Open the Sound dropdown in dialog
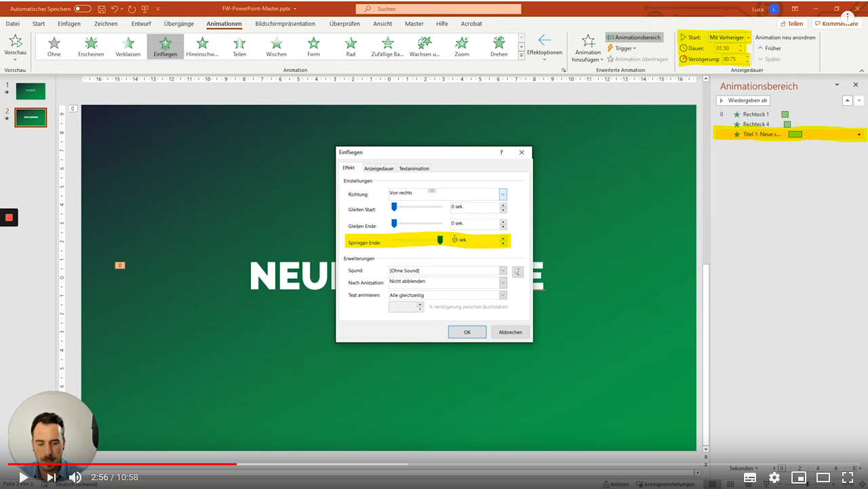The image size is (868, 489). [x=503, y=271]
